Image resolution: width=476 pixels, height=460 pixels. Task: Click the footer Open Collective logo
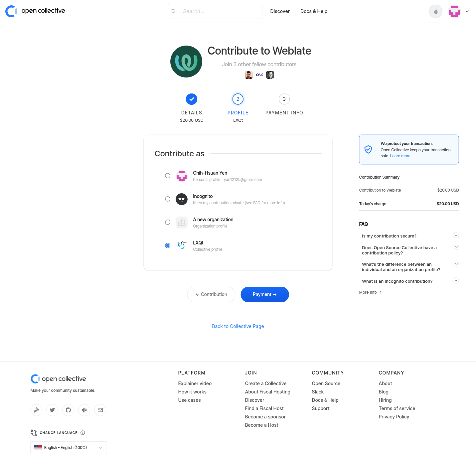click(x=58, y=379)
